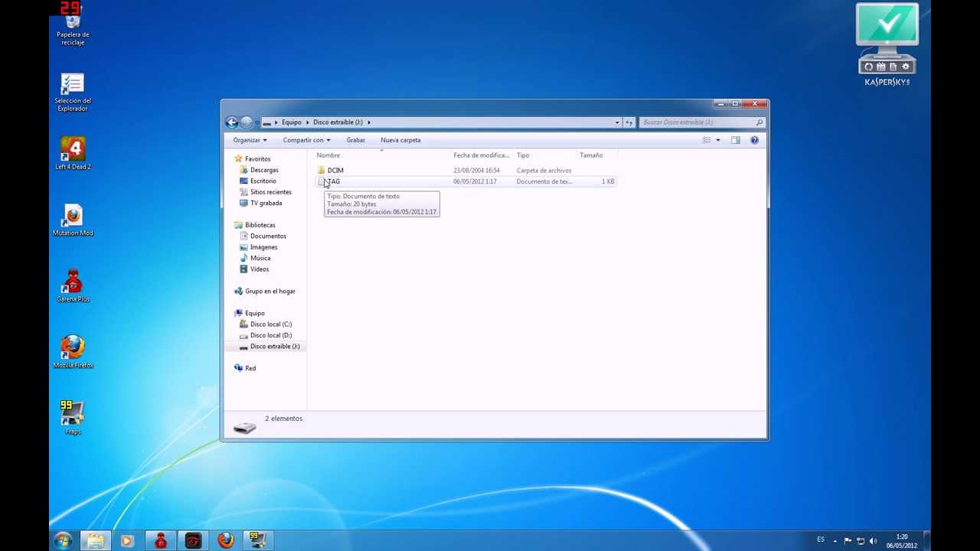
Task: Change the view icon in toolbar
Action: (707, 140)
